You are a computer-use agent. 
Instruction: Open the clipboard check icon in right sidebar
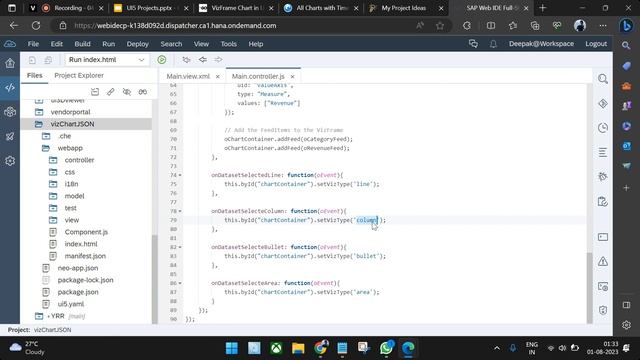[603, 202]
